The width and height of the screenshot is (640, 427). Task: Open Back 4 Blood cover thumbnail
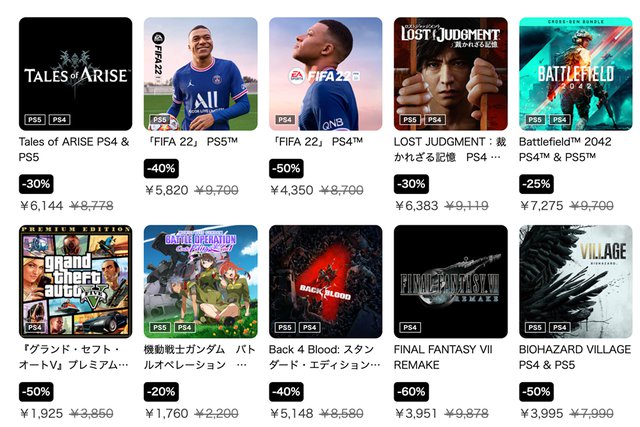click(x=326, y=282)
